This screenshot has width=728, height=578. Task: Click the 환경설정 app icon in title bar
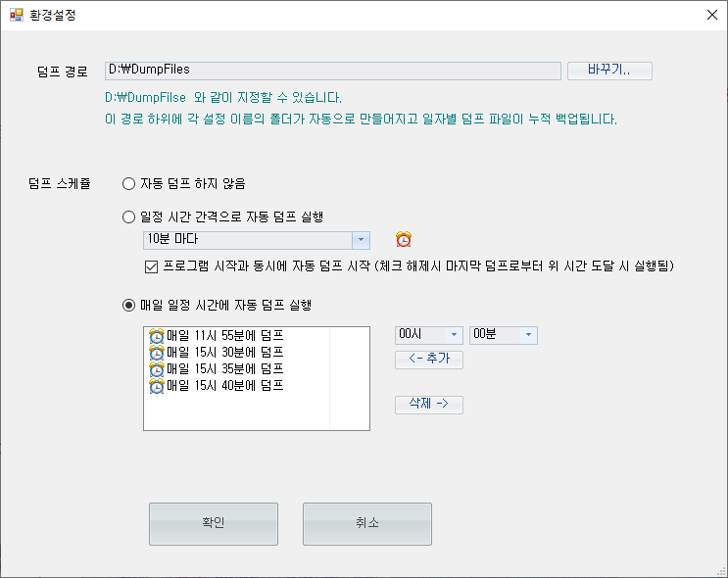17,15
